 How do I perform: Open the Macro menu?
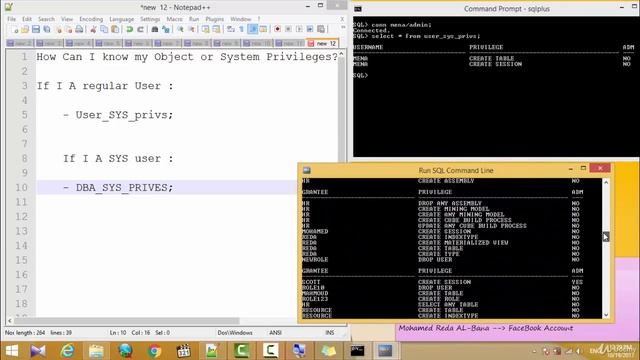(x=174, y=19)
